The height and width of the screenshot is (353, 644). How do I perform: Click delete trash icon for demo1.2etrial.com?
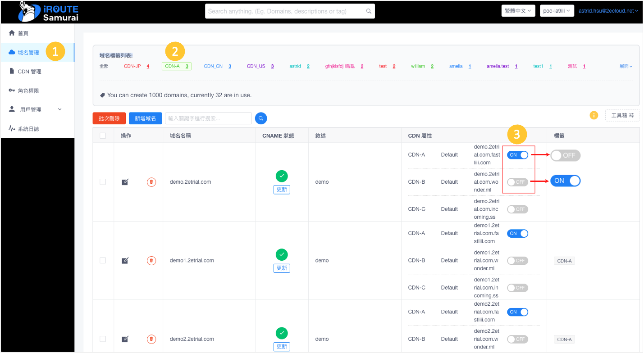tap(151, 261)
